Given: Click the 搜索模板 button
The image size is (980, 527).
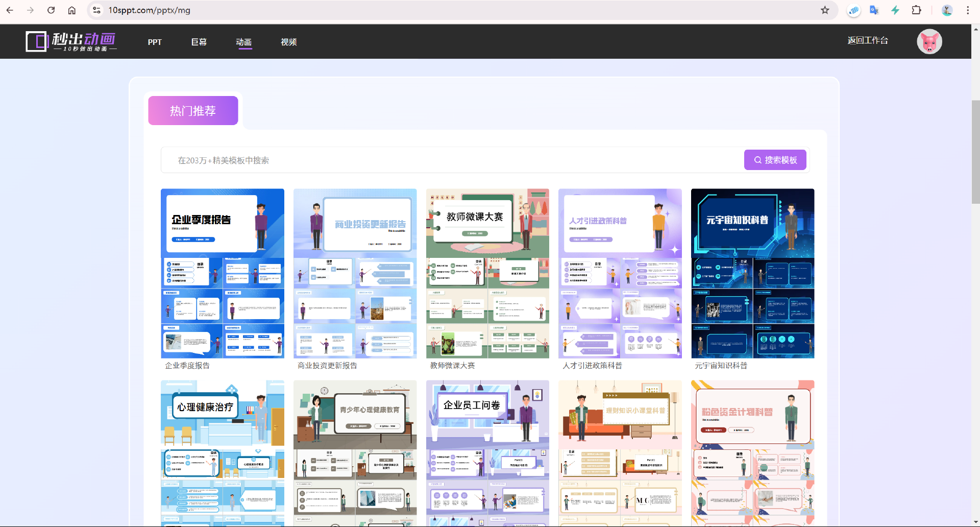Looking at the screenshot, I should [775, 160].
